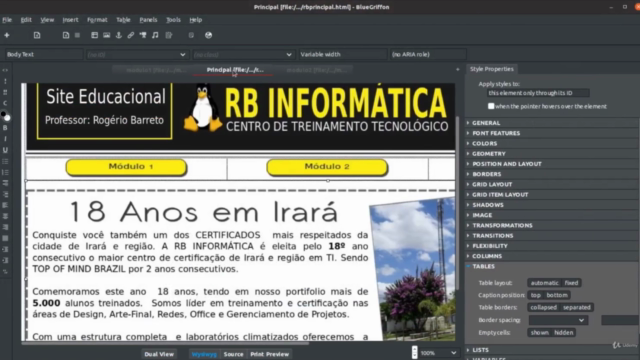Set empty cells to shown
The height and width of the screenshot is (360, 640).
(x=539, y=333)
